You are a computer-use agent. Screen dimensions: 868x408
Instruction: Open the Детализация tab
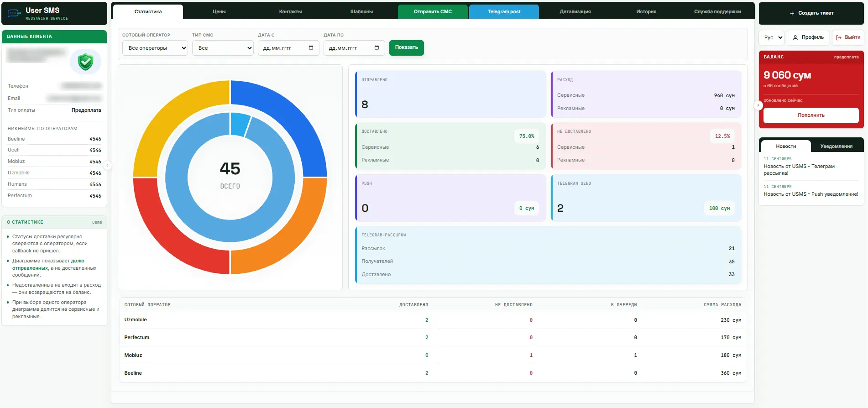tap(575, 12)
